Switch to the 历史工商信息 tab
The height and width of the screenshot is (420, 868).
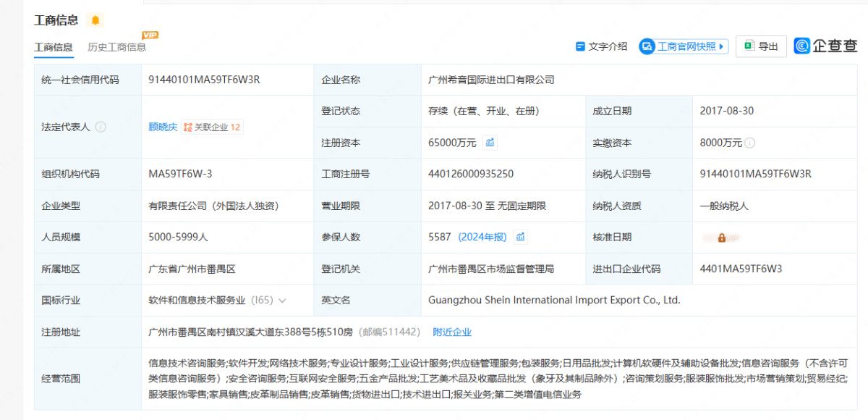pos(117,46)
